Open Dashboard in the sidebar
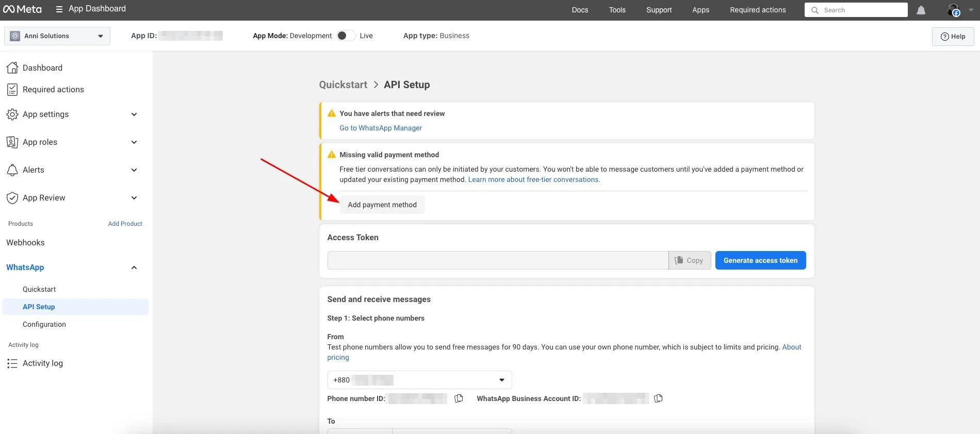The image size is (980, 434). tap(42, 68)
